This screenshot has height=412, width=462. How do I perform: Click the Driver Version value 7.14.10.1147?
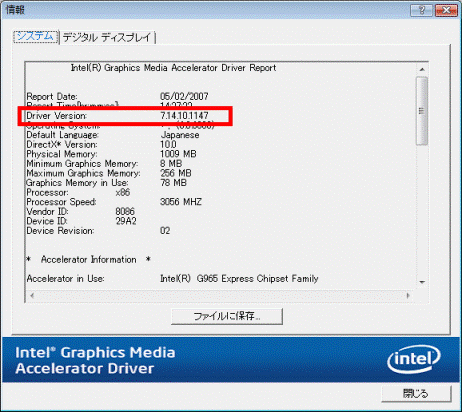point(184,116)
